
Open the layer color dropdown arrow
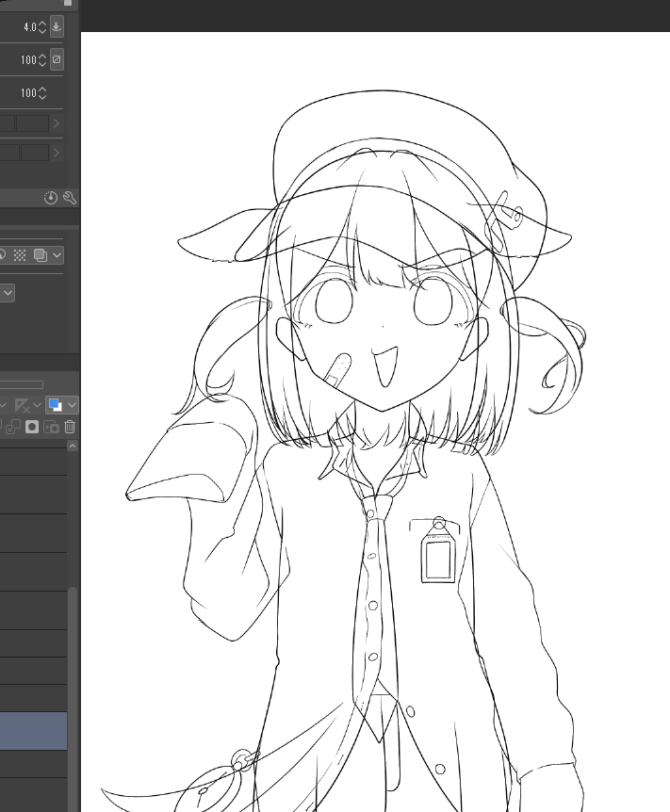tap(72, 405)
